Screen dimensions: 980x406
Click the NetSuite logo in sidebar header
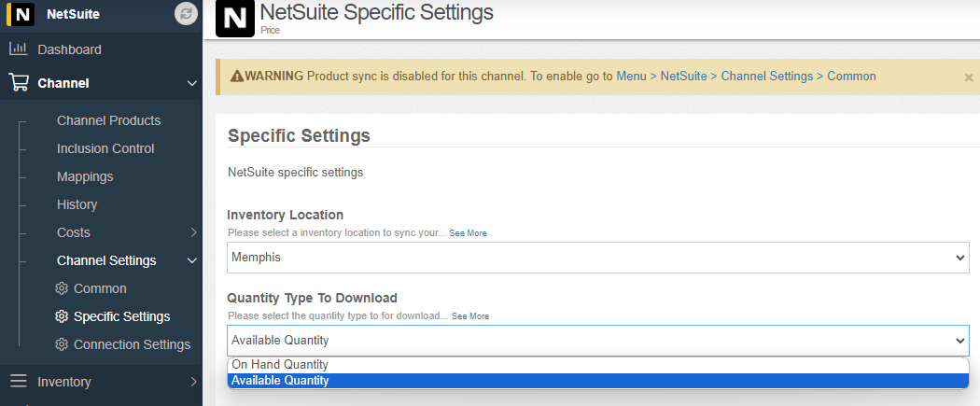tap(22, 14)
